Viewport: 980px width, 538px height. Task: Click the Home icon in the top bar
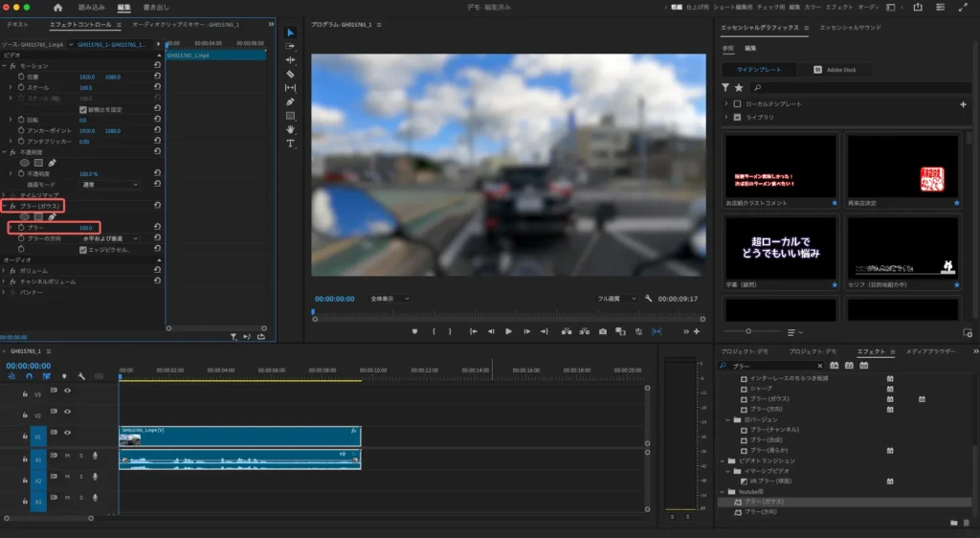[x=57, y=8]
